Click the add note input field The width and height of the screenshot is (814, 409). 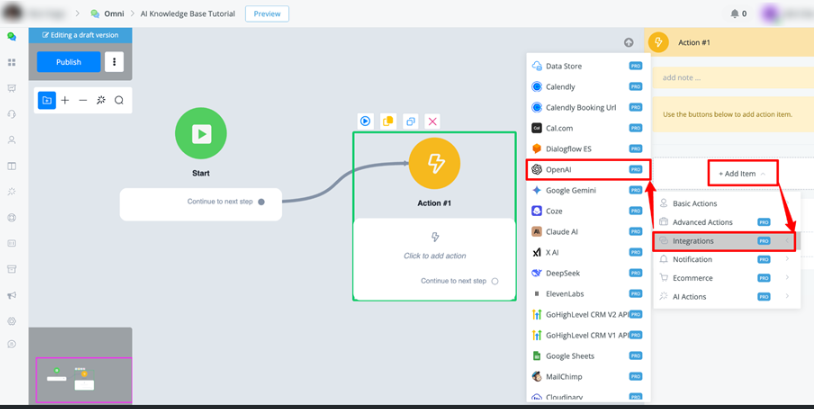click(730, 77)
